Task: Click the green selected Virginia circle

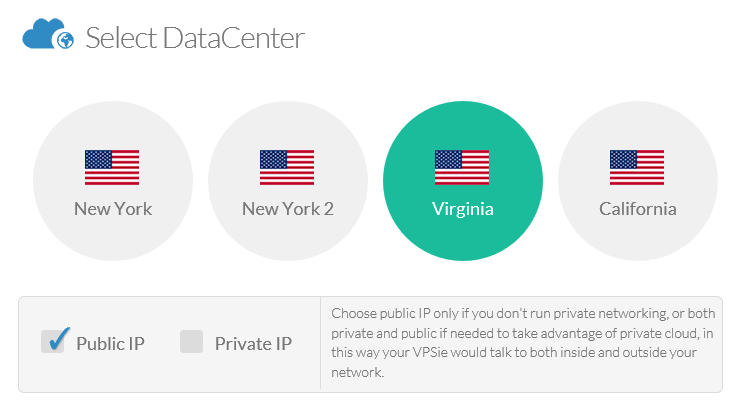Action: pyautogui.click(x=463, y=181)
